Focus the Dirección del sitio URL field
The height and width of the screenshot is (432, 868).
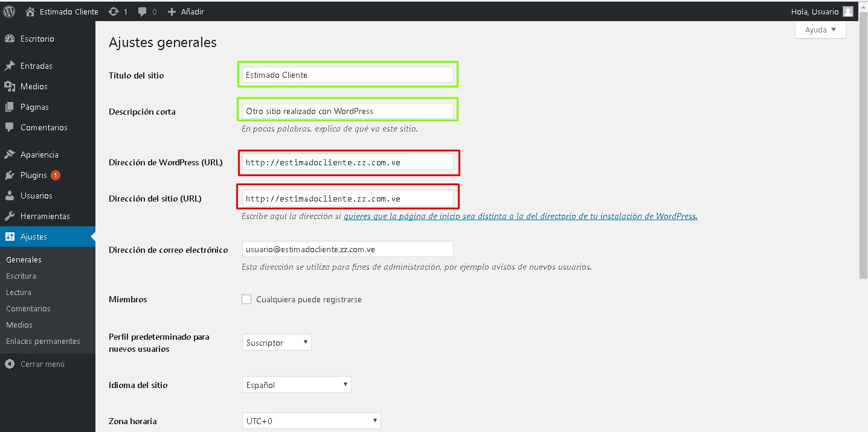pos(347,199)
